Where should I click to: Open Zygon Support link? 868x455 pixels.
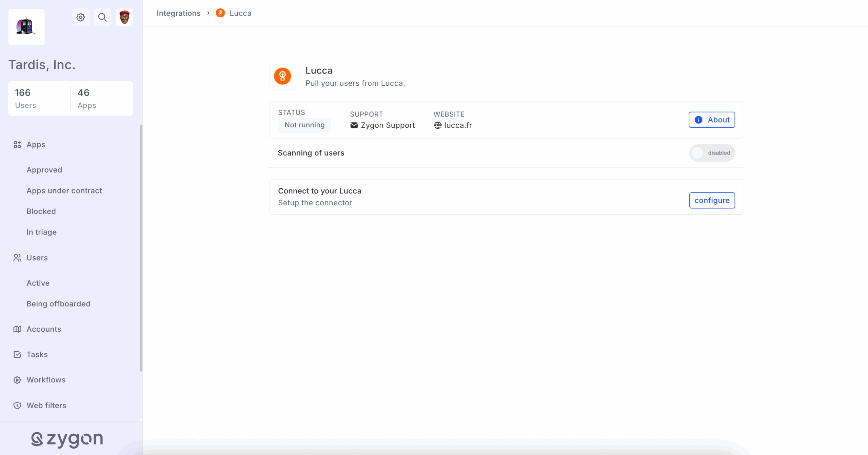388,125
